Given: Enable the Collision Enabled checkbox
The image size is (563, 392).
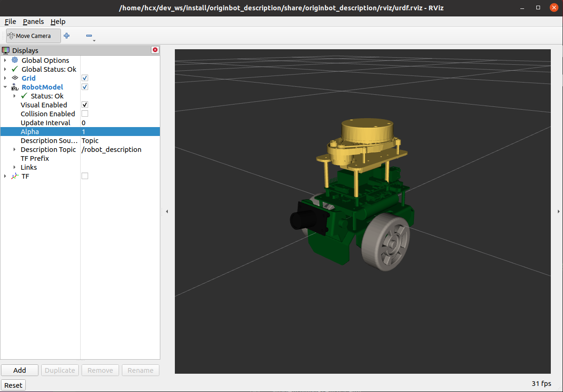Looking at the screenshot, I should [85, 113].
